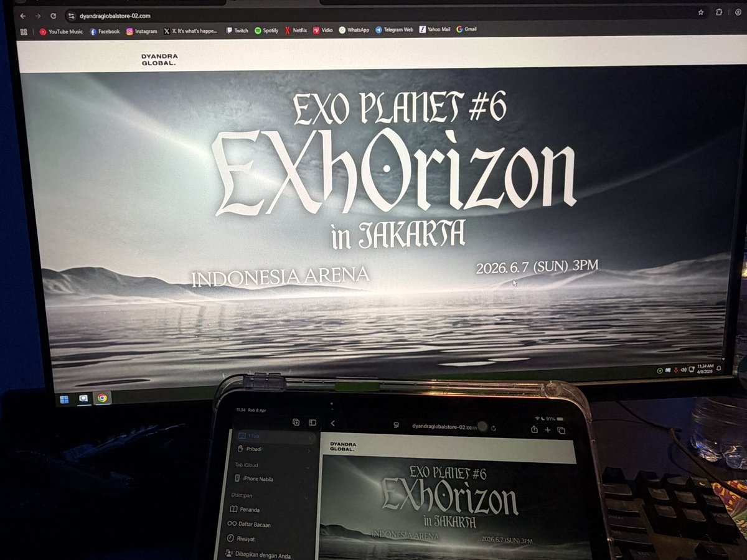Open the Twitch bookmark
The image size is (747, 560).
point(237,30)
